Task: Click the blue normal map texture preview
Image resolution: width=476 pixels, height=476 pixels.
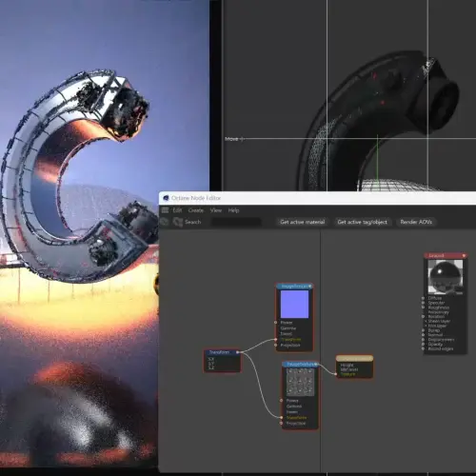Action: tap(294, 304)
